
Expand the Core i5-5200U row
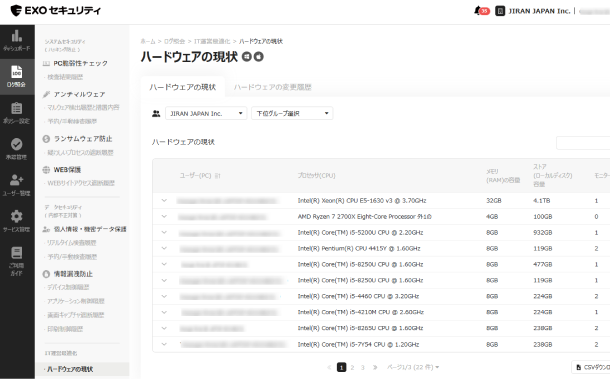tap(164, 233)
